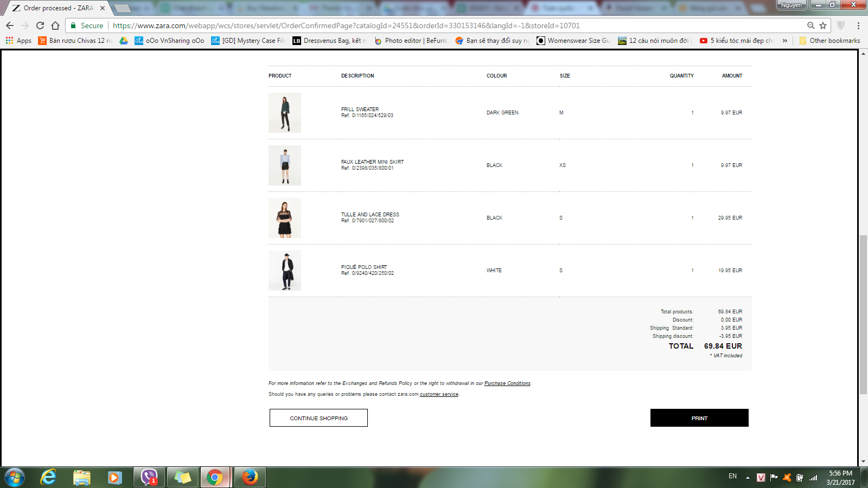Open Tulle and Lace Dress thumbnail
The height and width of the screenshot is (488, 868).
(x=285, y=218)
